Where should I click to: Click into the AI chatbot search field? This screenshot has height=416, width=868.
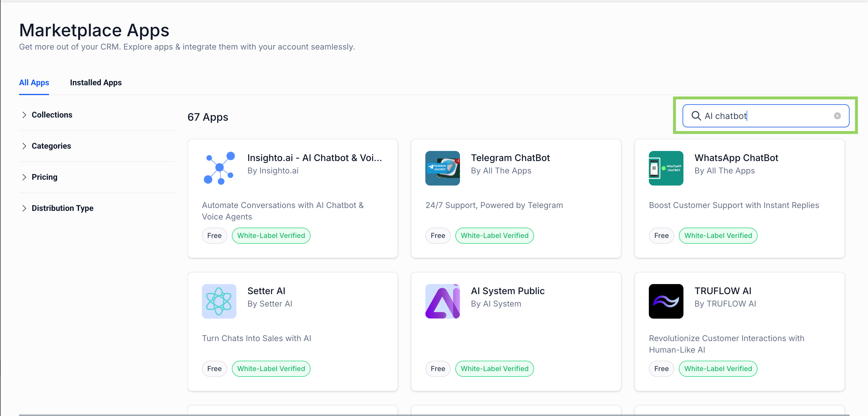(775, 116)
